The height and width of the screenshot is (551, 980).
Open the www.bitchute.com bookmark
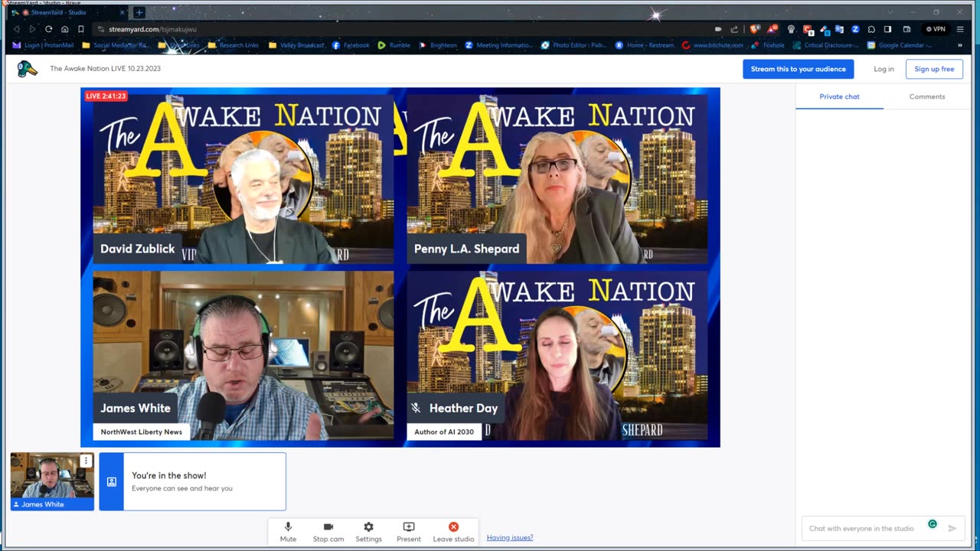click(713, 45)
